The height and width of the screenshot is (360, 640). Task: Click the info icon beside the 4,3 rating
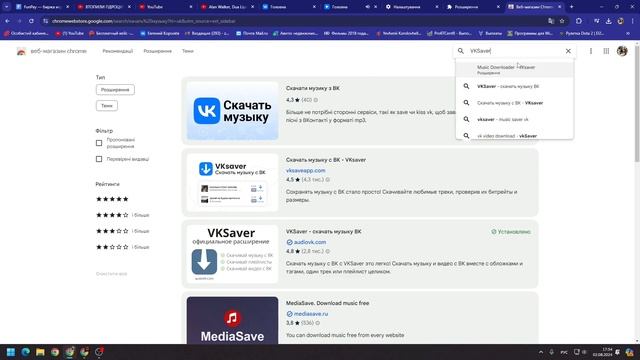tap(316, 100)
